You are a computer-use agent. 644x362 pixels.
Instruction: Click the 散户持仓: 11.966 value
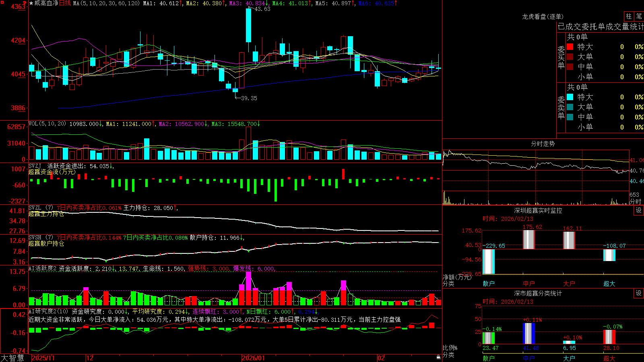point(215,238)
